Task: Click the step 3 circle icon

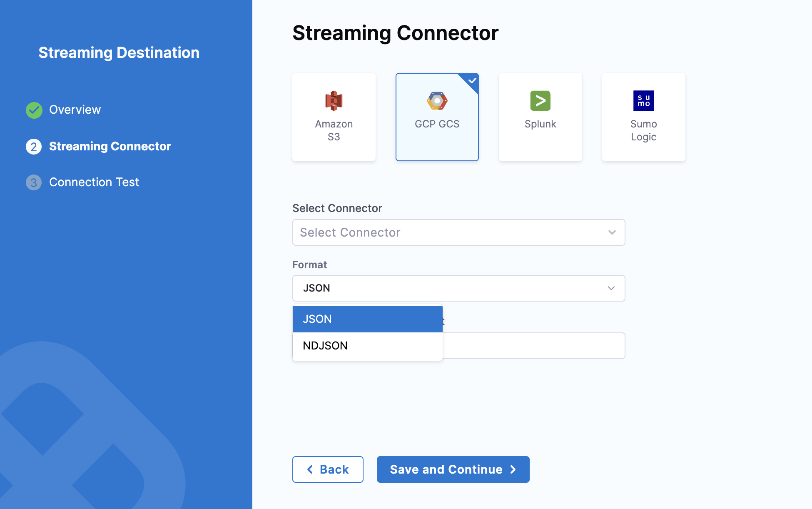Action: pos(34,182)
